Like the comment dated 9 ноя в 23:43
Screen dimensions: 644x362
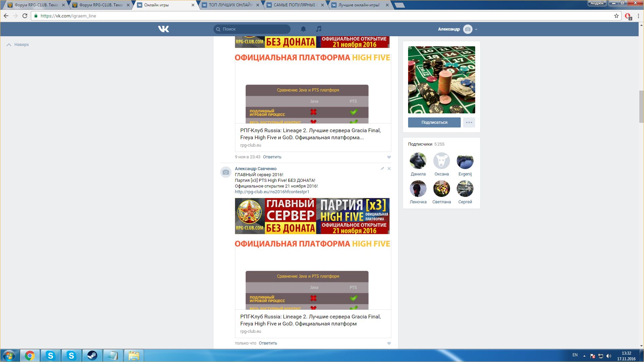[x=389, y=157]
